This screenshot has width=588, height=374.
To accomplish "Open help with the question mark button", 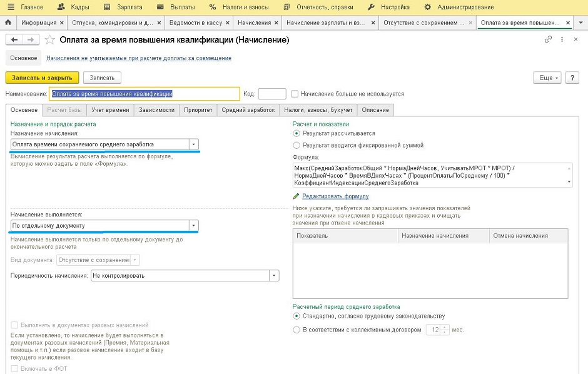I will click(572, 78).
